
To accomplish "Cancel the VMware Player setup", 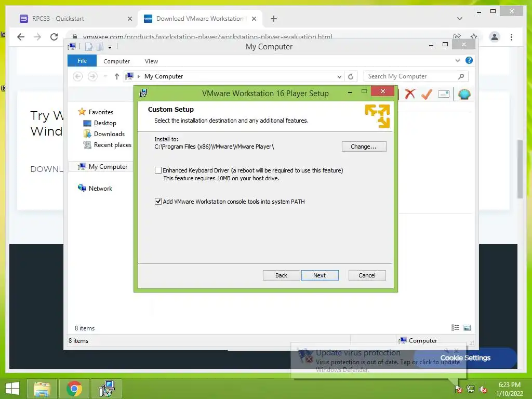I will (367, 275).
